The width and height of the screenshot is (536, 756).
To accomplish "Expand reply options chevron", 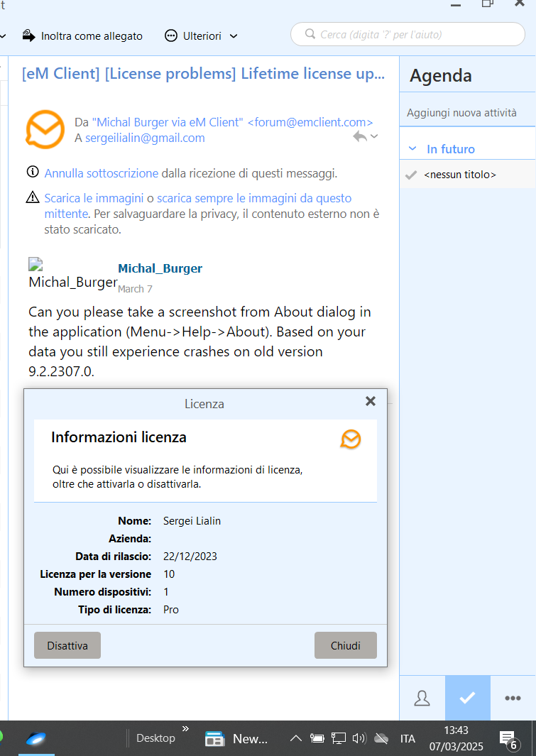I will 375,136.
